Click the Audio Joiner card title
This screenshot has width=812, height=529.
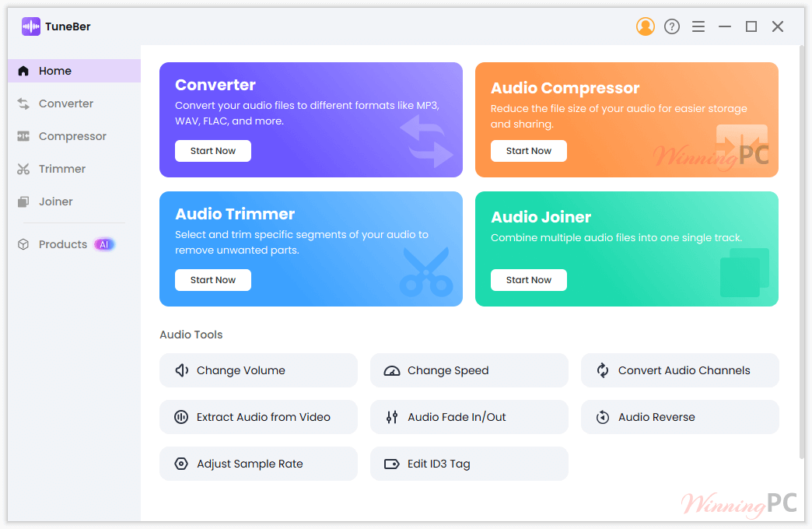coord(541,217)
